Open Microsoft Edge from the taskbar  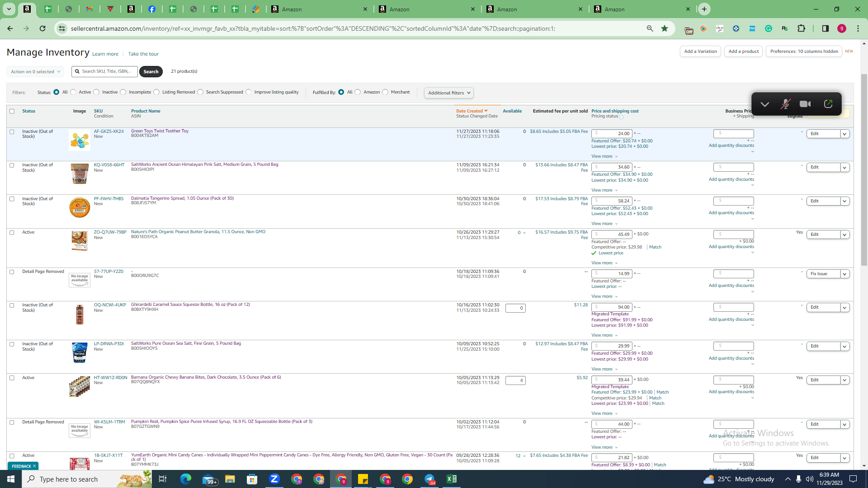click(186, 479)
